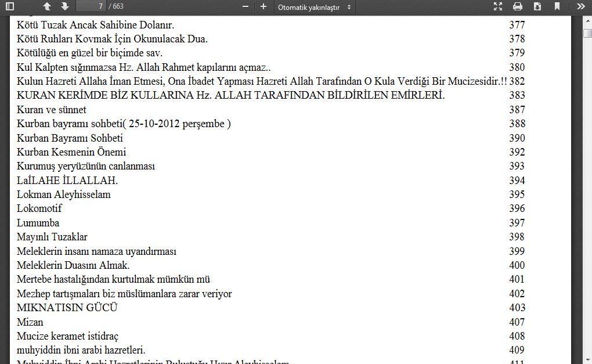The image size is (592, 364).
Task: Click the 'Kurban Kesmenin Önemi' line
Action: coord(71,152)
